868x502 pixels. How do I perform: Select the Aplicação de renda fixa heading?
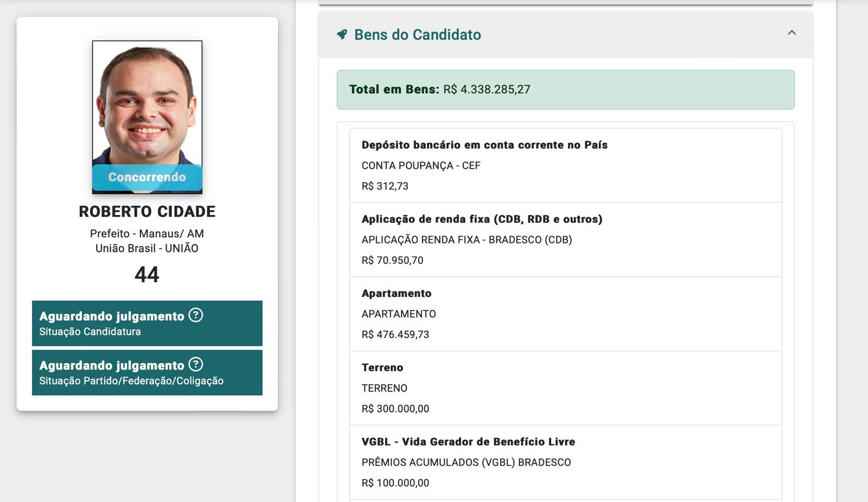point(482,219)
